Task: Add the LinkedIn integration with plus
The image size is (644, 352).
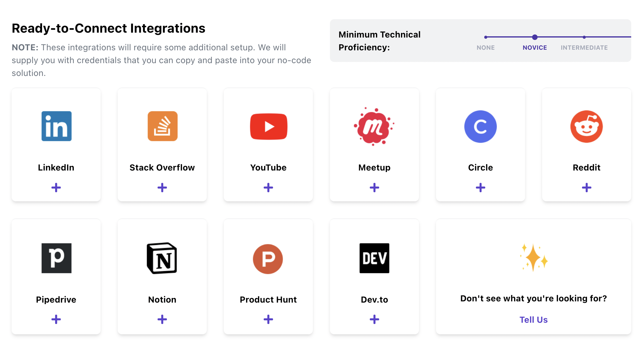Action: [56, 188]
